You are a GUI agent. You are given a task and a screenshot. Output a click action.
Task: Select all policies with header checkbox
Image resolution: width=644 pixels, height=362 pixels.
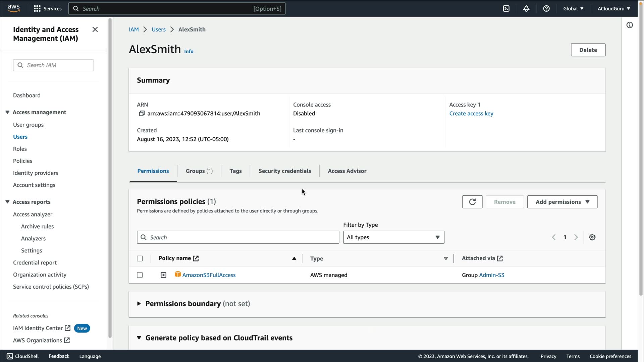[x=140, y=258]
